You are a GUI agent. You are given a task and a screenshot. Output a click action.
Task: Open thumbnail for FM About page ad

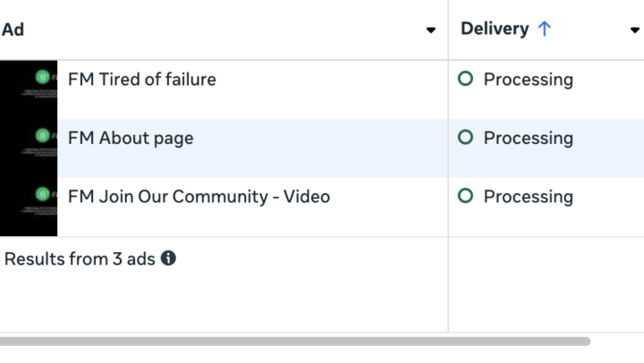tap(29, 148)
